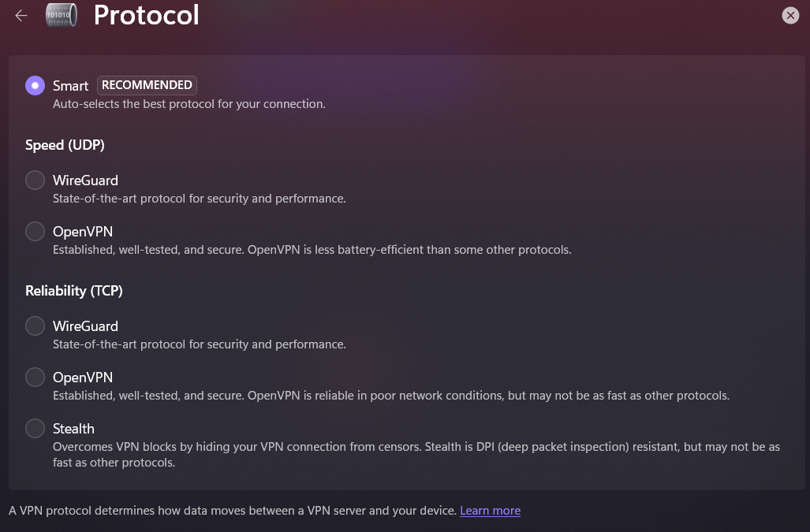Click the Reliability (TCP) section heading

tap(74, 291)
